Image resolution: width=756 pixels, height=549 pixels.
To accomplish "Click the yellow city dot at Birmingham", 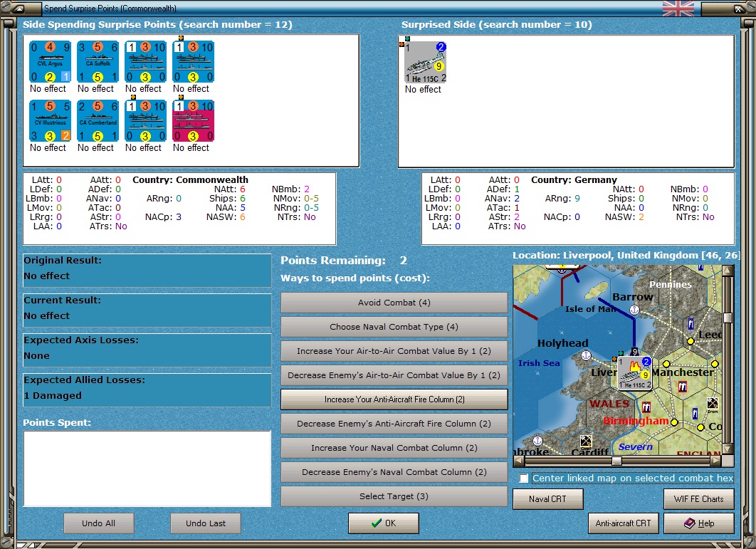I will click(x=674, y=422).
